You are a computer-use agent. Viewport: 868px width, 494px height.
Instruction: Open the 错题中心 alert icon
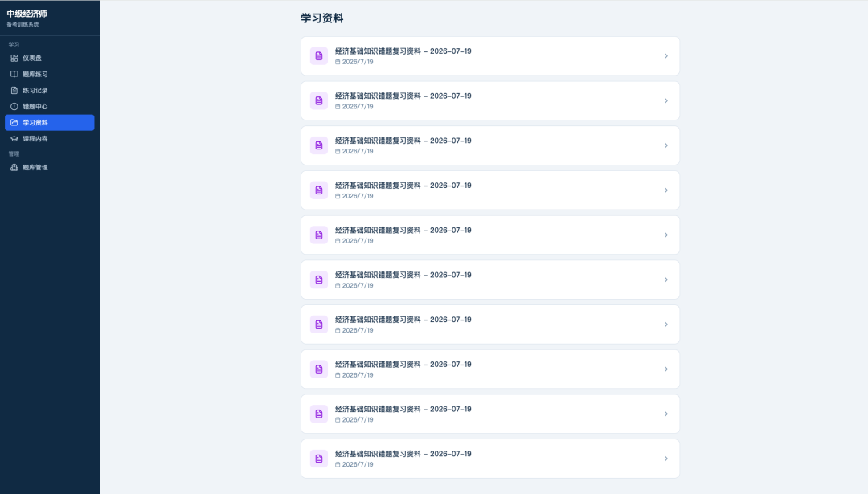pyautogui.click(x=14, y=106)
